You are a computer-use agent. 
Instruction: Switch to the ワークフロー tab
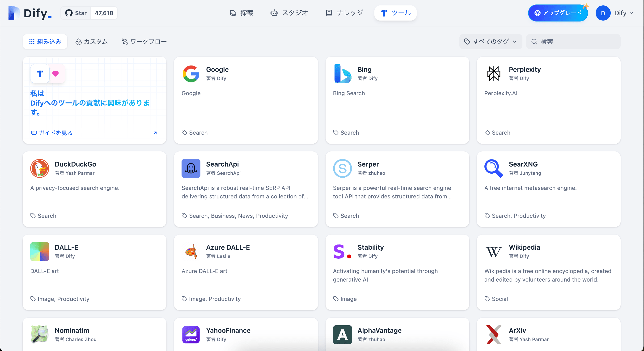click(x=144, y=42)
